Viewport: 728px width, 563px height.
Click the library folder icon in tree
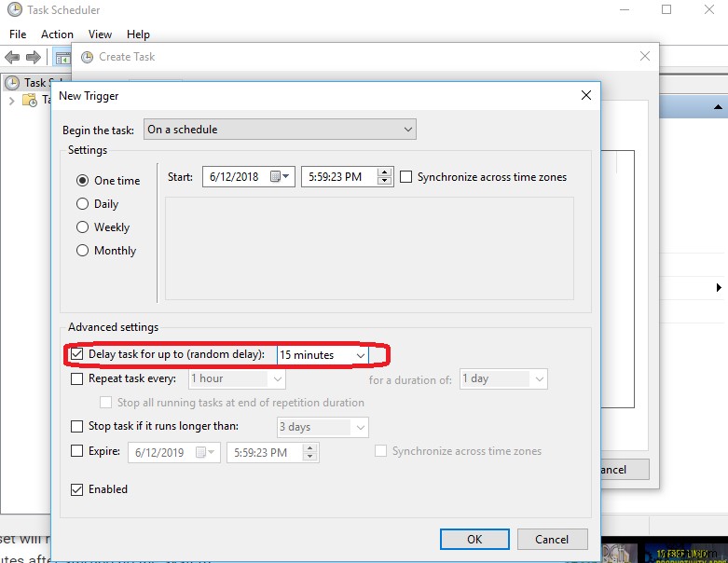[30, 100]
